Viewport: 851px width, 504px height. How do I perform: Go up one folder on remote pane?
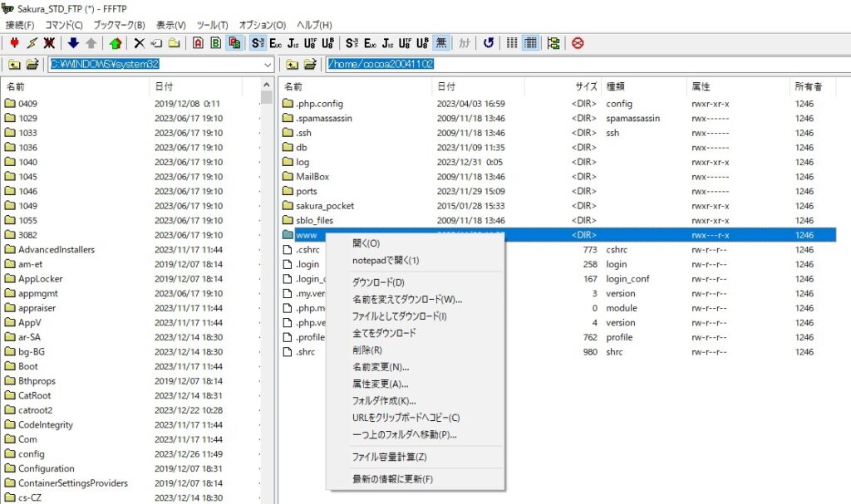click(x=293, y=65)
